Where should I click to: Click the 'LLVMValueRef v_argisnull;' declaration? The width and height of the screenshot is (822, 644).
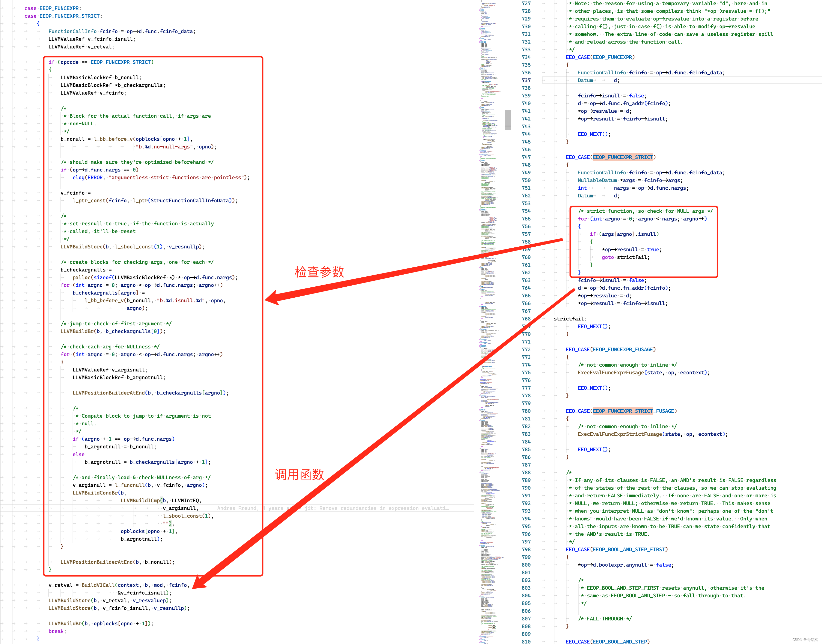[110, 370]
